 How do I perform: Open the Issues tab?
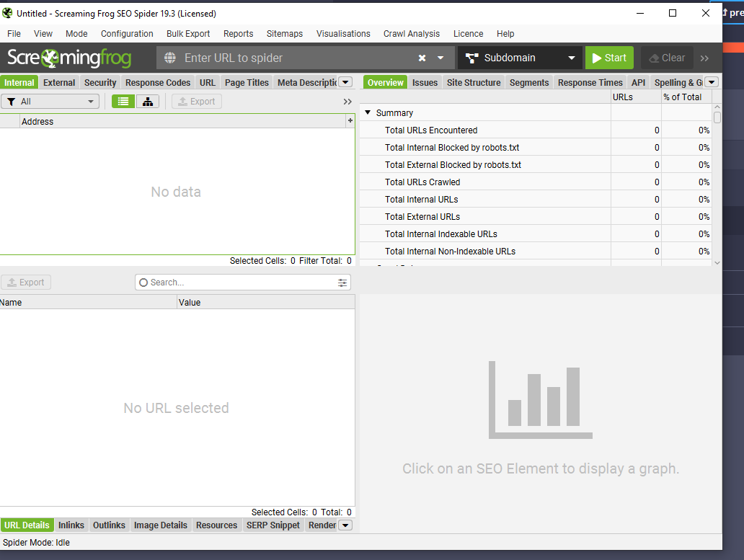coord(425,82)
